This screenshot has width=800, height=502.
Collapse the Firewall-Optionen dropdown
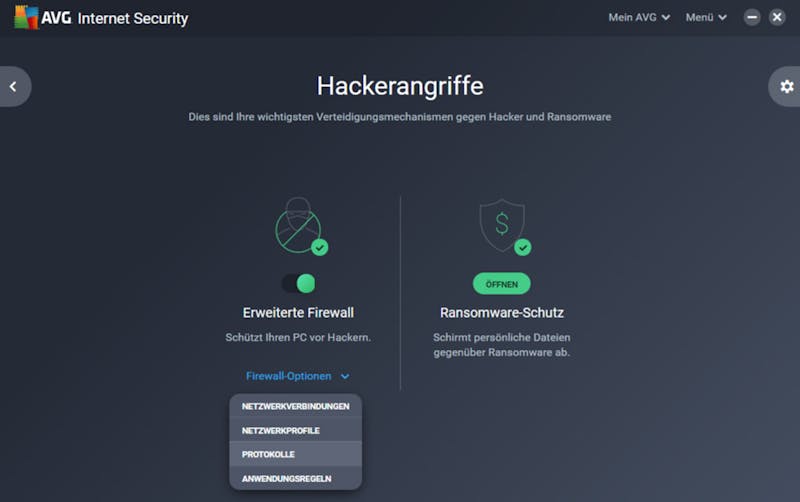point(298,376)
